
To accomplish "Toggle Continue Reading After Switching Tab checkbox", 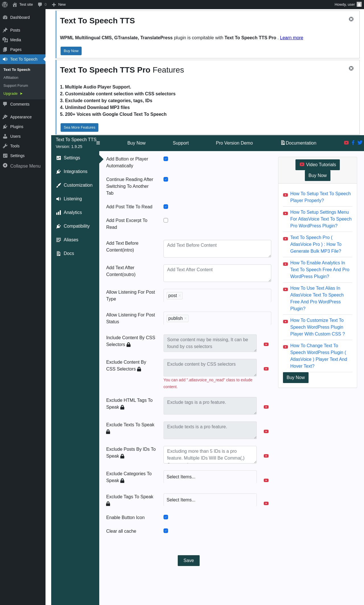I will pos(166,179).
